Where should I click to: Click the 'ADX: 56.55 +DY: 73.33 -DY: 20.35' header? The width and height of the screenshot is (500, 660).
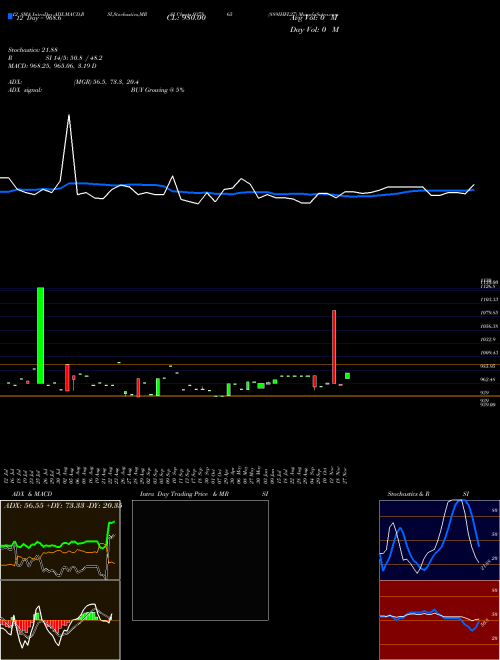[x=63, y=505]
